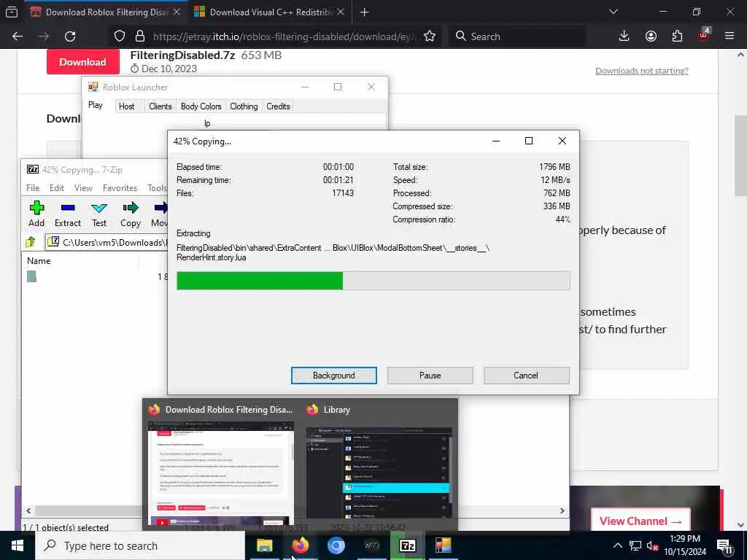The height and width of the screenshot is (560, 747).
Task: Open the Downloads not starting link
Action: (x=642, y=71)
